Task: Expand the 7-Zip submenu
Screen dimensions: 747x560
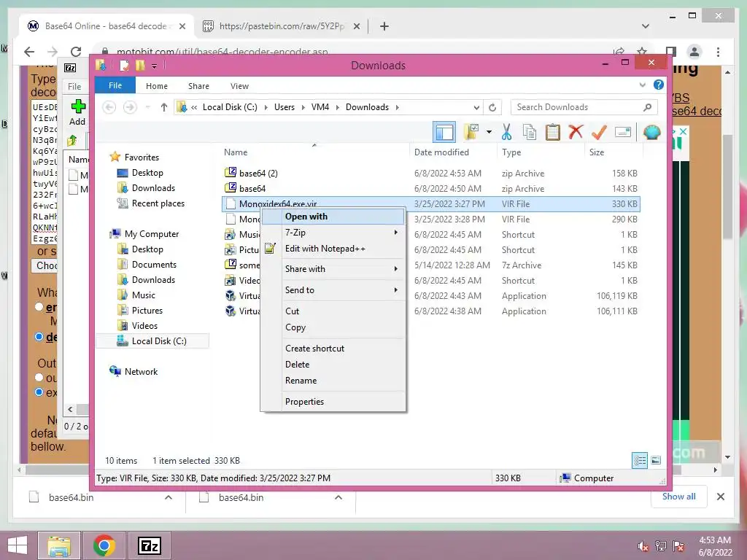Action: pos(333,233)
